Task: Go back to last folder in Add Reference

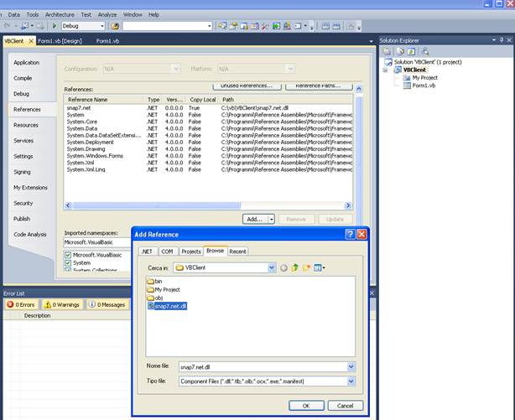Action: pyautogui.click(x=284, y=268)
